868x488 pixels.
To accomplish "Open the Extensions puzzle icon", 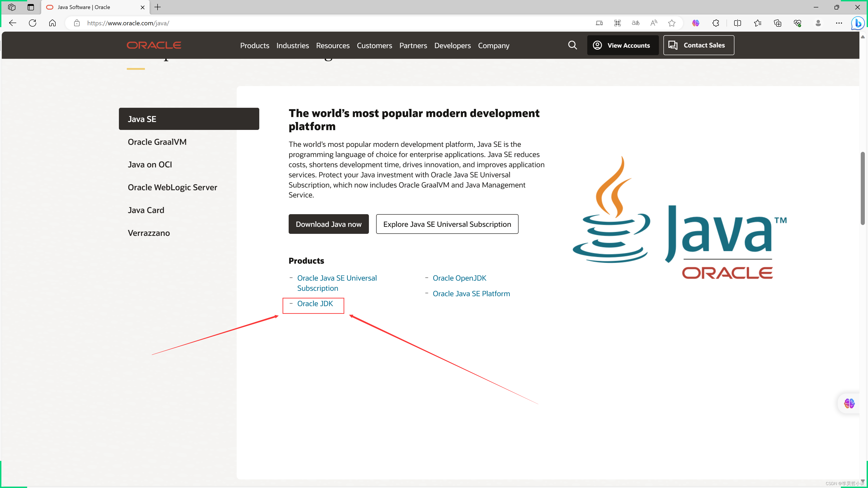I will coord(716,23).
